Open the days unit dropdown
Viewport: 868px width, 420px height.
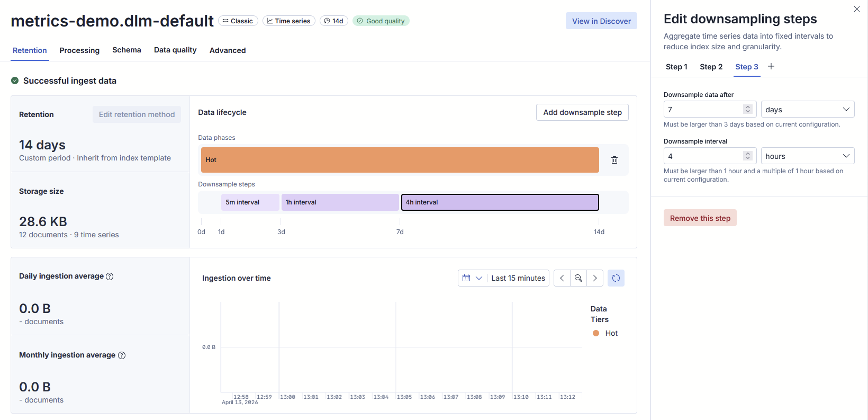point(808,110)
